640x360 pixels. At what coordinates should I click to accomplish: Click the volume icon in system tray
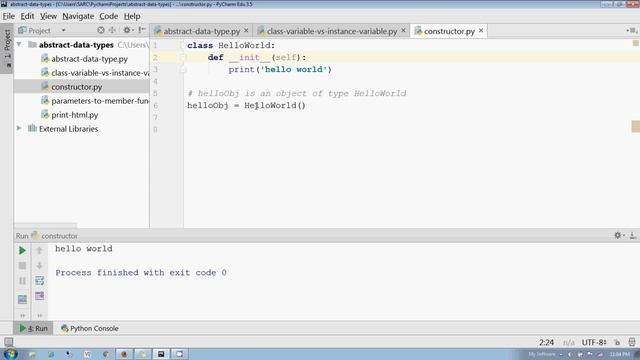coord(570,354)
